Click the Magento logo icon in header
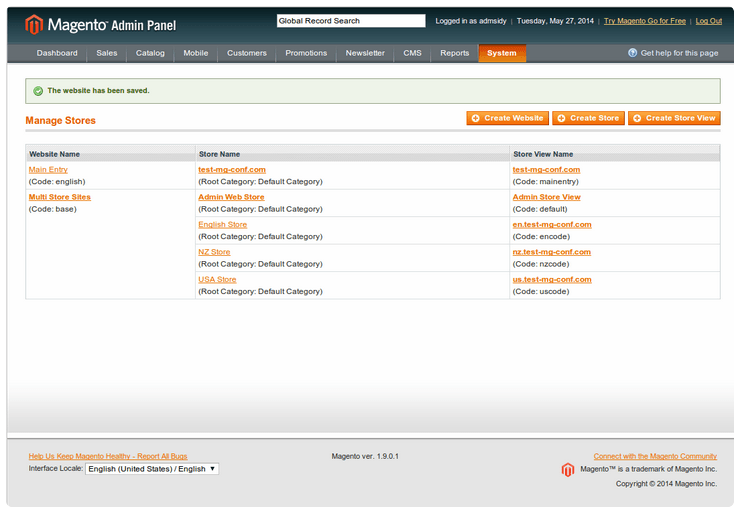This screenshot has width=741, height=513. click(x=34, y=25)
